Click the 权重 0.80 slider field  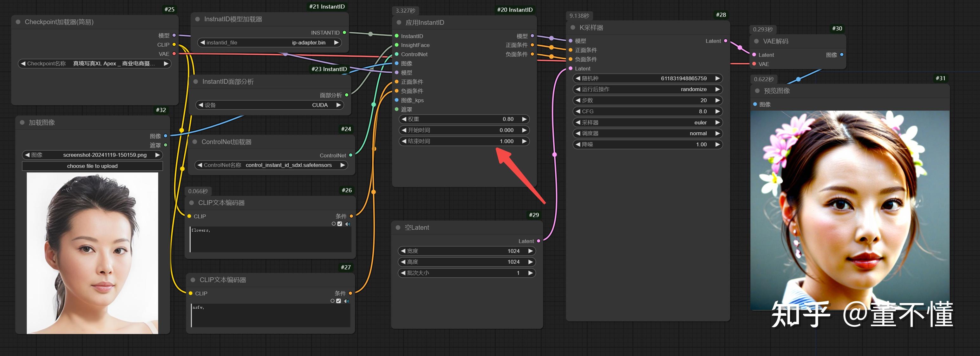pyautogui.click(x=464, y=119)
